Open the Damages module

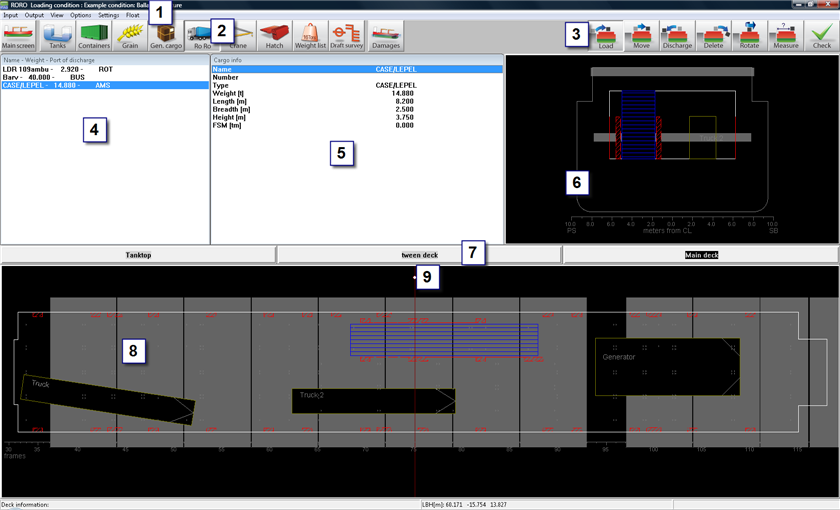coord(386,36)
